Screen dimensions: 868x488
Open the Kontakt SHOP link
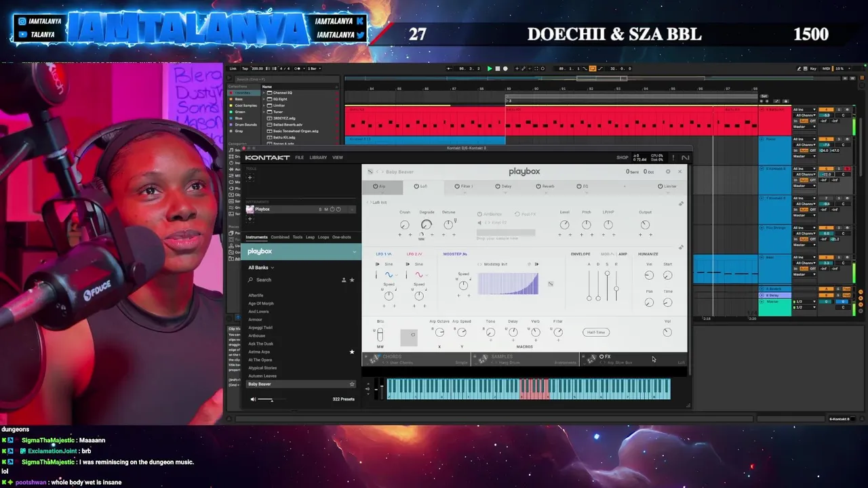tap(622, 158)
